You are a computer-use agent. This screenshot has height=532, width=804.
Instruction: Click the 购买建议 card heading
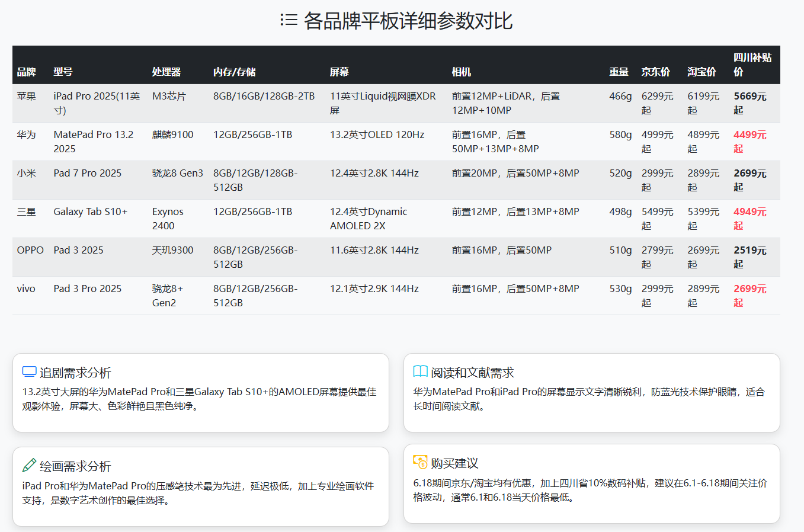[454, 463]
